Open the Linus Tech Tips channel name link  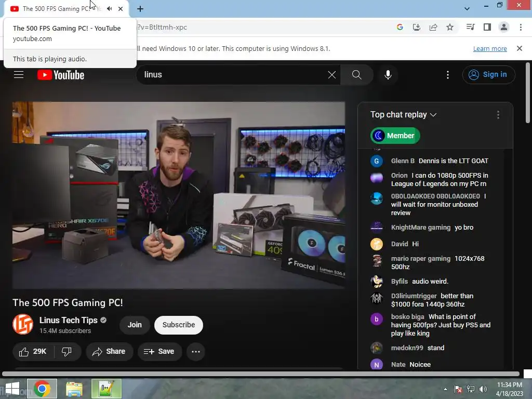[68, 320]
